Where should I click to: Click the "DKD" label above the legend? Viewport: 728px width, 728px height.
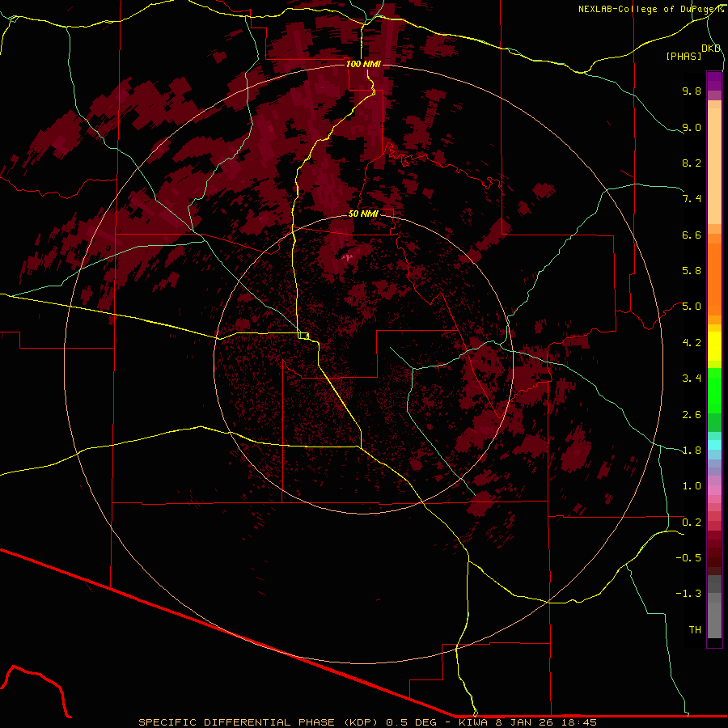click(711, 49)
